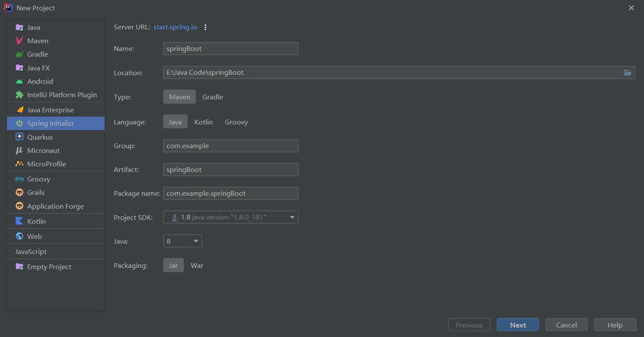Click the Gradle elephant icon
The image size is (644, 337).
[x=19, y=54]
